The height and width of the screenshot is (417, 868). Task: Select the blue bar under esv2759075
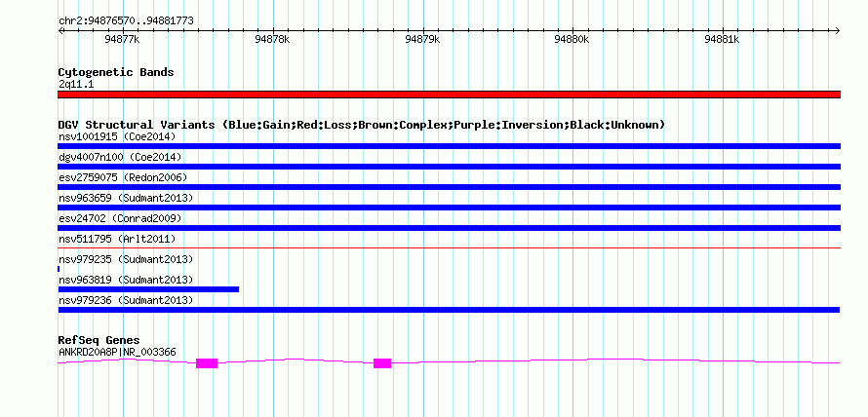449,187
